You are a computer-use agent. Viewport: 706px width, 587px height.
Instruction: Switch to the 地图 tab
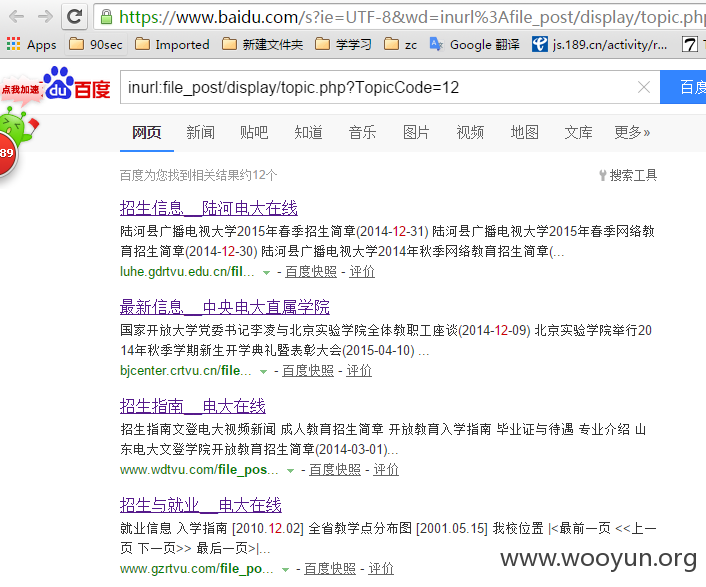pos(525,132)
